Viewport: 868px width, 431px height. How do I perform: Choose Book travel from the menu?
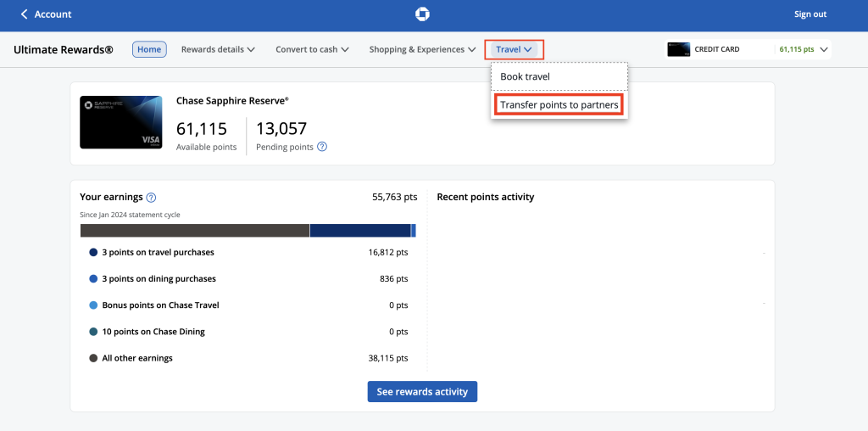(559, 76)
